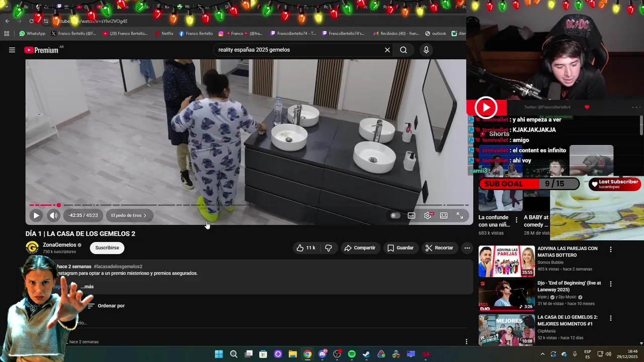
Task: Run the search with the magnifier icon
Action: pos(404,50)
